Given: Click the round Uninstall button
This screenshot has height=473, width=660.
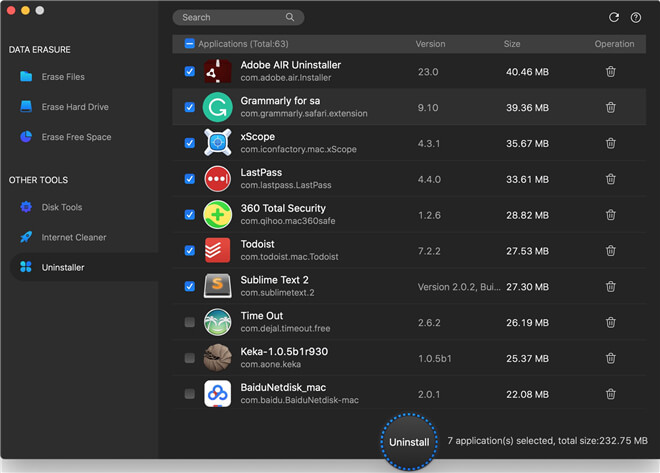Looking at the screenshot, I should coord(409,442).
